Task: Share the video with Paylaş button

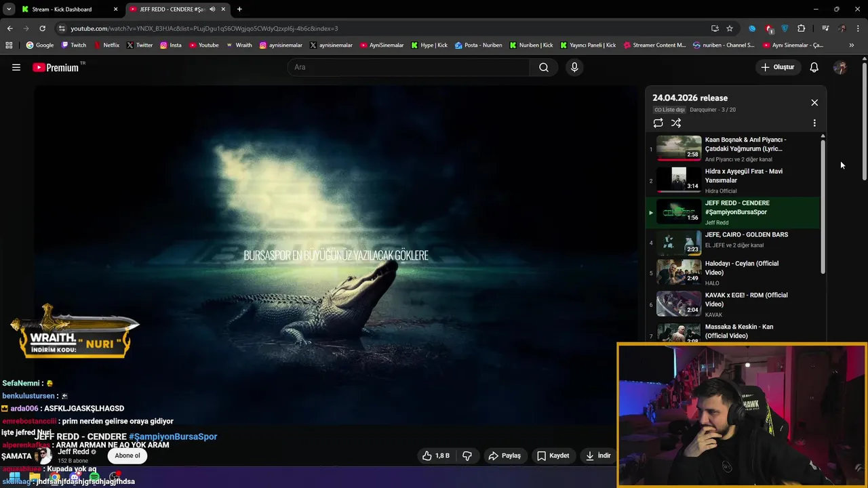Action: point(505,455)
